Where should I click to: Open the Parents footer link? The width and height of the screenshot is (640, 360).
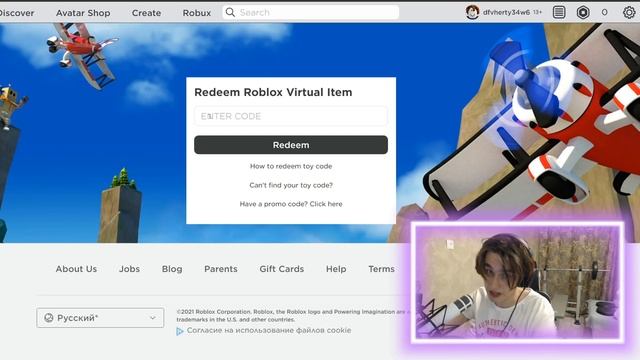[221, 269]
